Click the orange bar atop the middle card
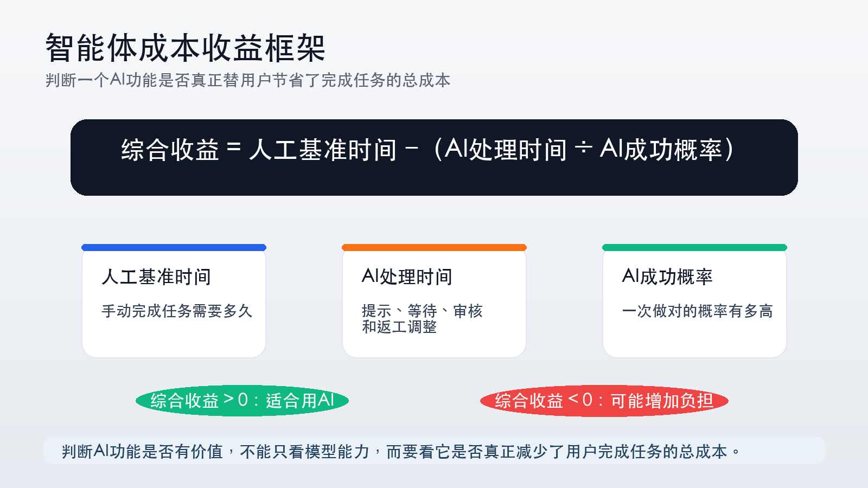The width and height of the screenshot is (868, 488). tap(434, 248)
